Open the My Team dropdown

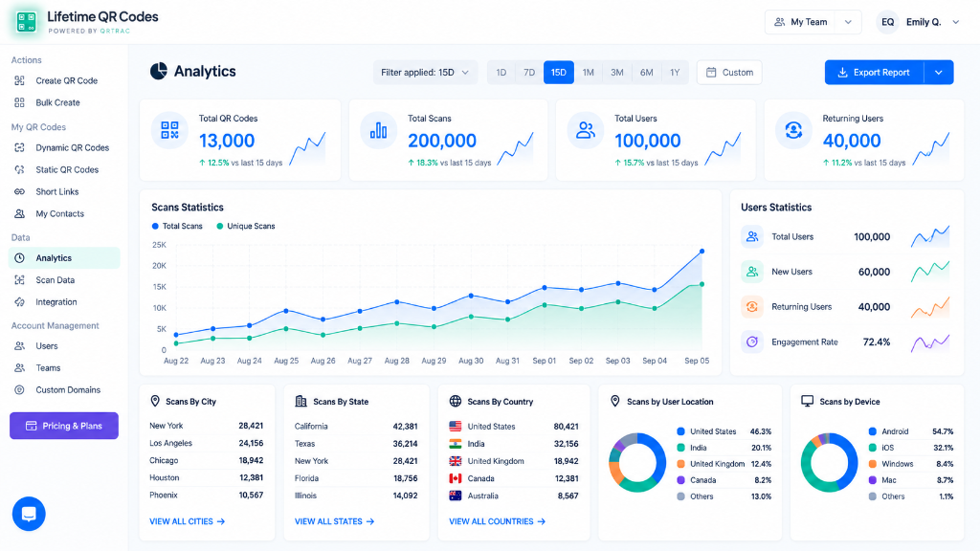(x=813, y=22)
